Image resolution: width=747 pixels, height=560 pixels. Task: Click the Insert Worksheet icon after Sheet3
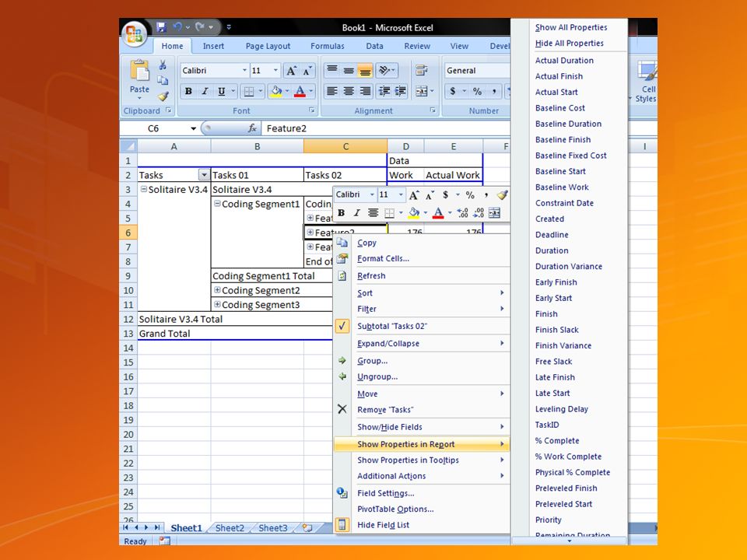click(307, 527)
